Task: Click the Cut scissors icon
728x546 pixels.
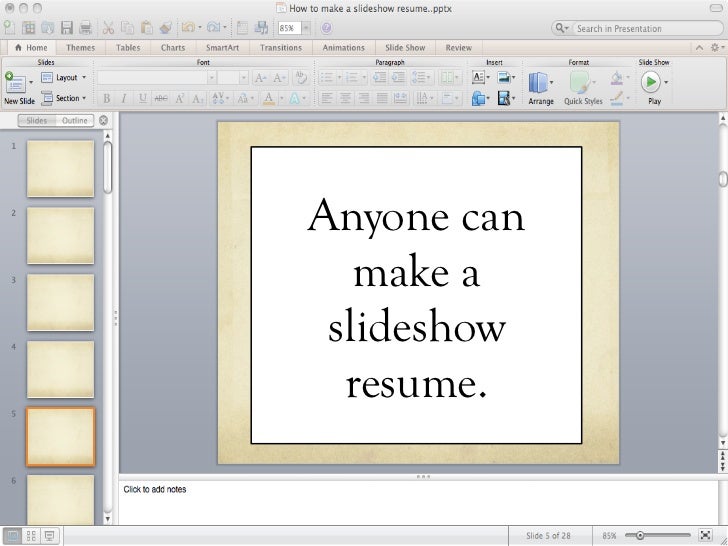Action: (108, 28)
